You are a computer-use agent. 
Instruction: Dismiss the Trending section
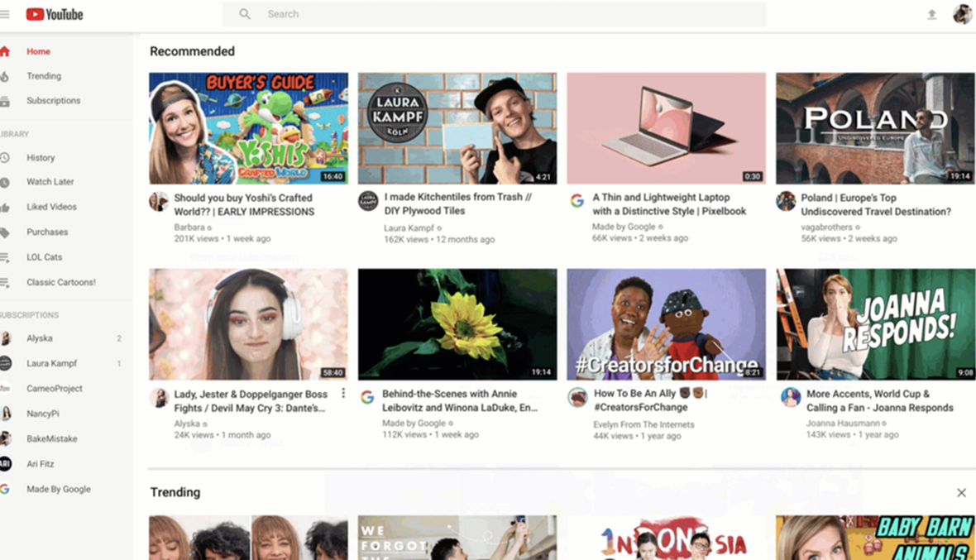[x=961, y=493]
